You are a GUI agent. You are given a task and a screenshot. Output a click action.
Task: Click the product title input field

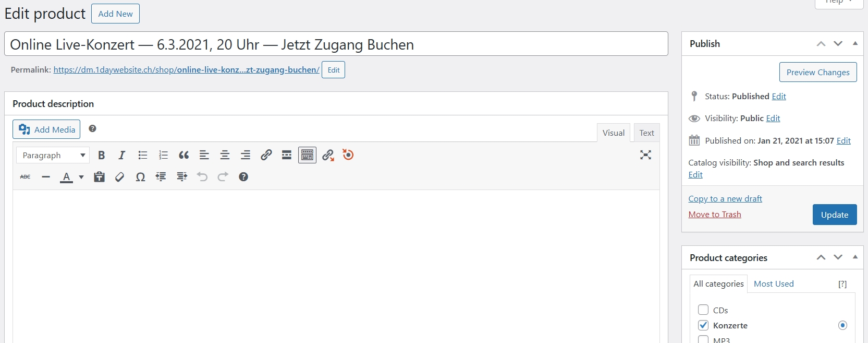(x=336, y=44)
